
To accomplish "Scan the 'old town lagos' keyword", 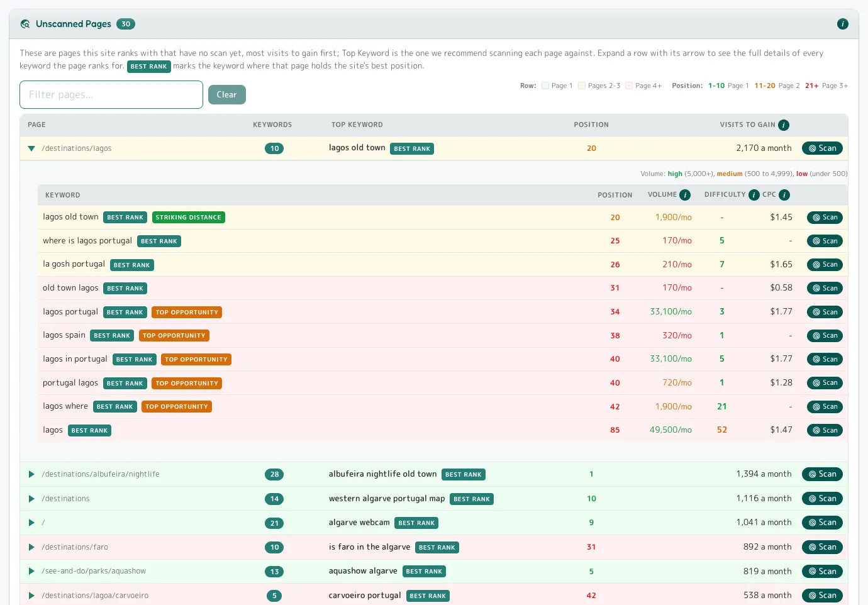I will [825, 288].
